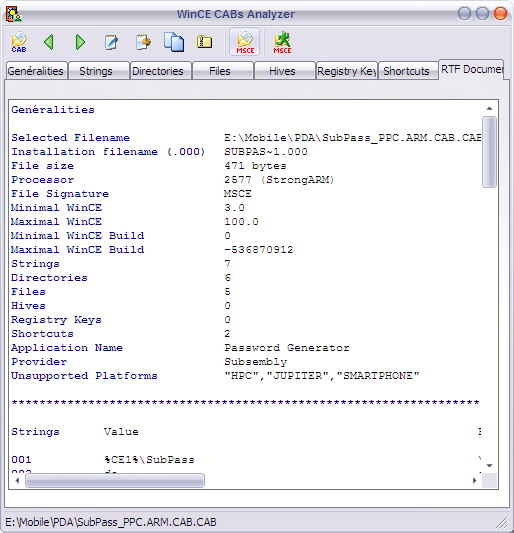The width and height of the screenshot is (514, 533).
Task: Click the '2577 (StrongARM)' processor value
Action: pos(279,180)
